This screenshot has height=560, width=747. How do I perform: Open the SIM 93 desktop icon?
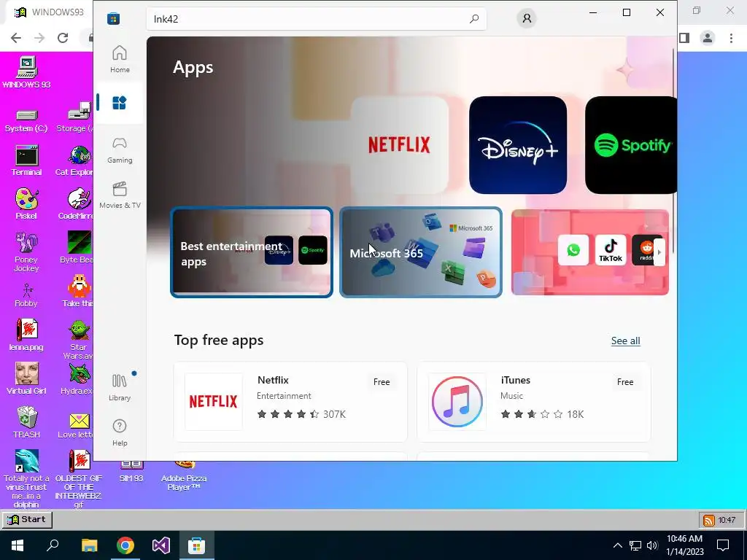131,472
